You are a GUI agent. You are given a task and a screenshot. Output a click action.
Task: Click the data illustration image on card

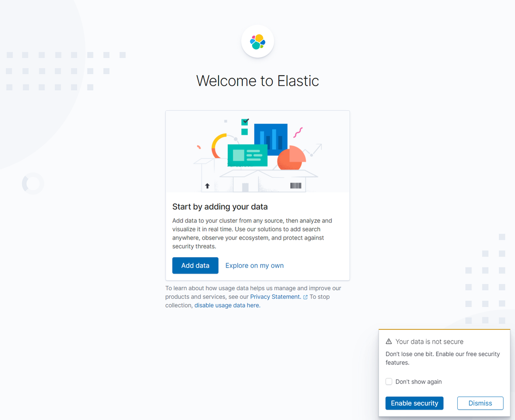pyautogui.click(x=258, y=152)
